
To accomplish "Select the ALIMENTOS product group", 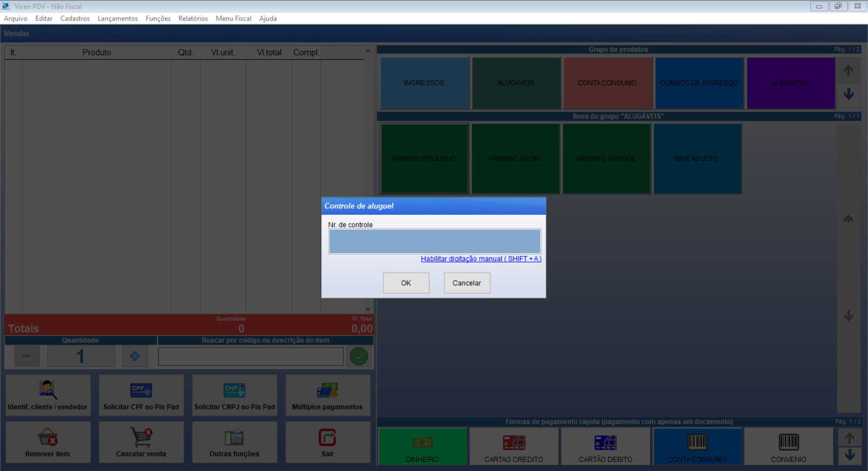I will click(x=791, y=83).
